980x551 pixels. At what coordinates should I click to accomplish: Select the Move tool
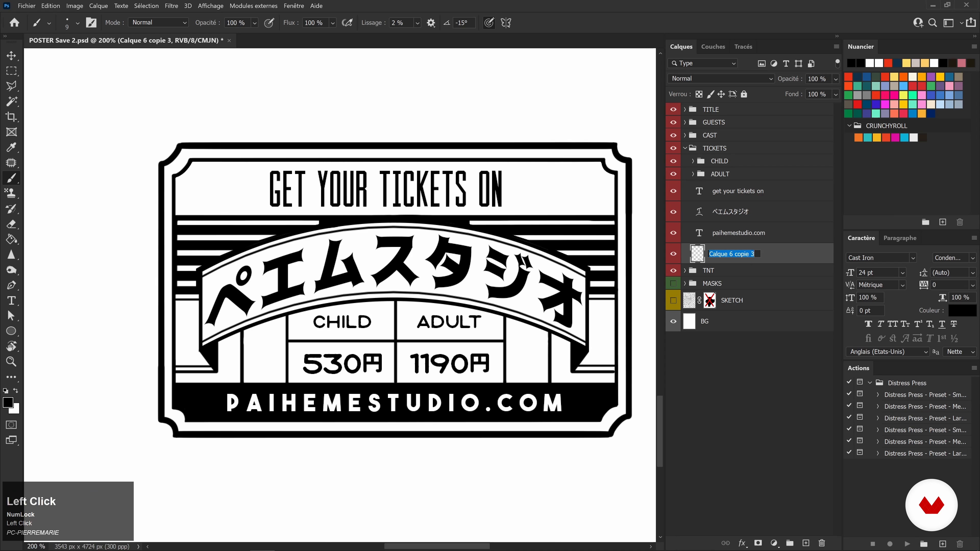point(11,56)
